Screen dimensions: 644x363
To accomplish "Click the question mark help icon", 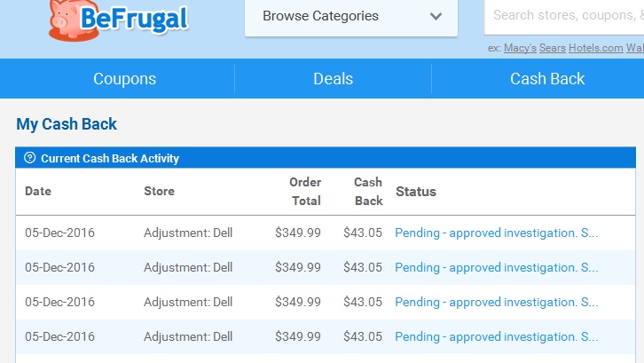I will (x=30, y=158).
